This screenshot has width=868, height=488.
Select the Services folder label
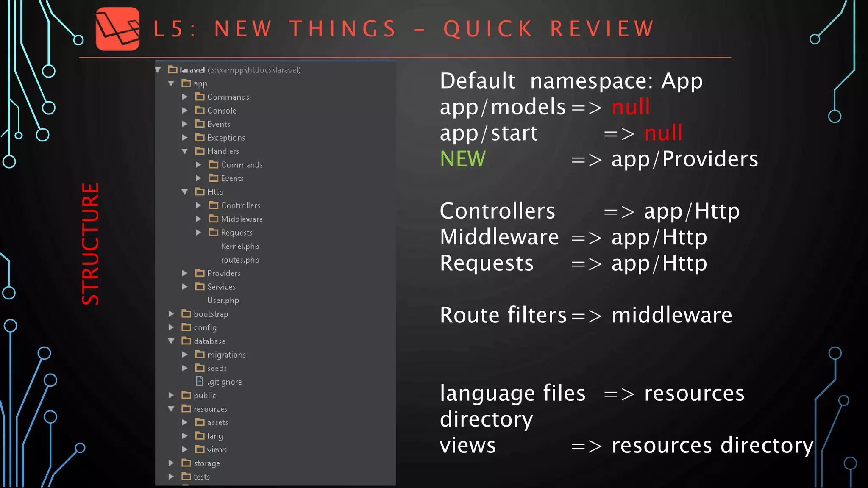click(x=221, y=287)
